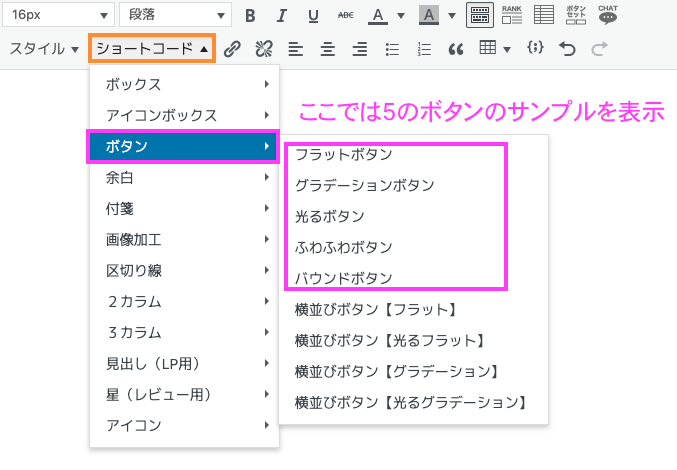Expand the 画像加工 submenu

click(184, 240)
